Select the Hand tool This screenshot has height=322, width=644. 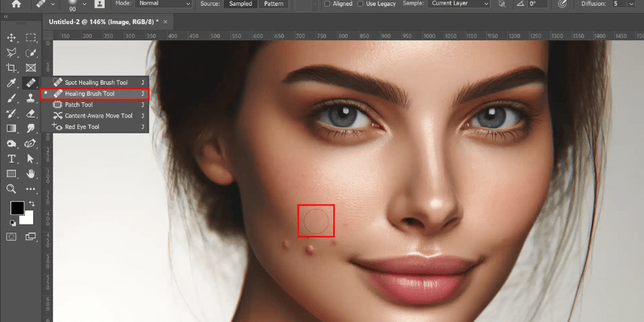31,173
